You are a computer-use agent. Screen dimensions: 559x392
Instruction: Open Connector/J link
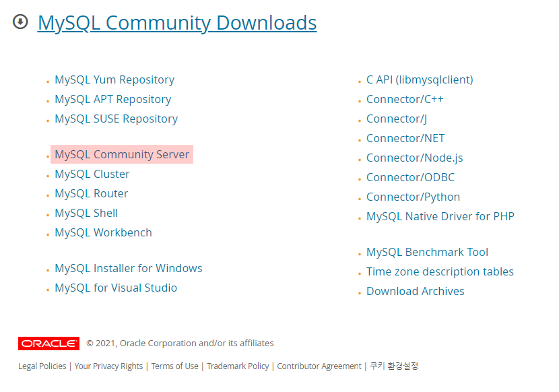397,119
